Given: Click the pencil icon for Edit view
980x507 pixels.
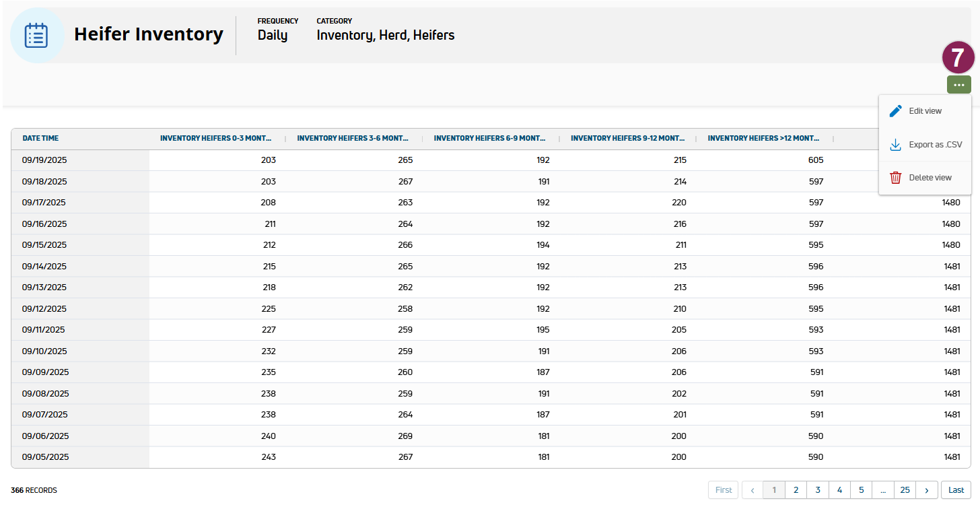Looking at the screenshot, I should point(895,111).
